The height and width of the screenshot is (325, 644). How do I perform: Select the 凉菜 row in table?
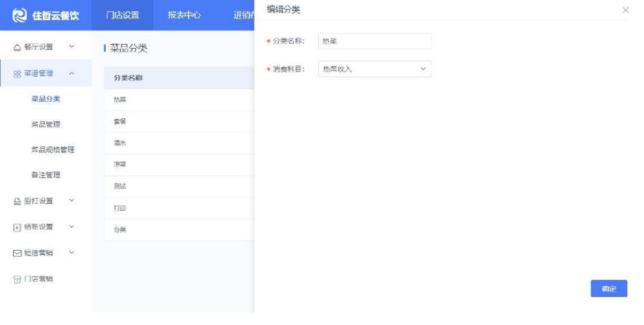[179, 165]
